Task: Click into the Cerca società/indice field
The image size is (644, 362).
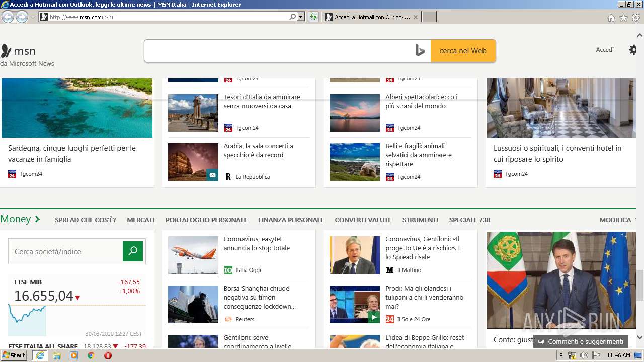Action: point(65,251)
